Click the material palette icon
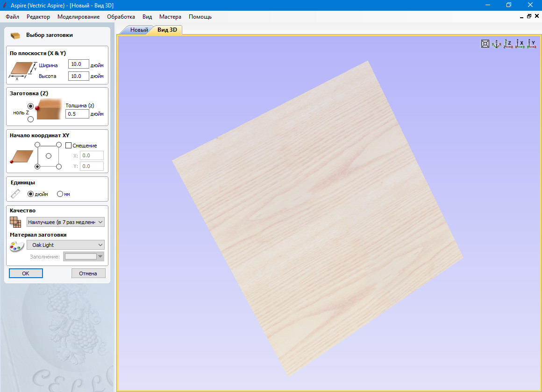The width and height of the screenshot is (542, 392). tap(16, 246)
